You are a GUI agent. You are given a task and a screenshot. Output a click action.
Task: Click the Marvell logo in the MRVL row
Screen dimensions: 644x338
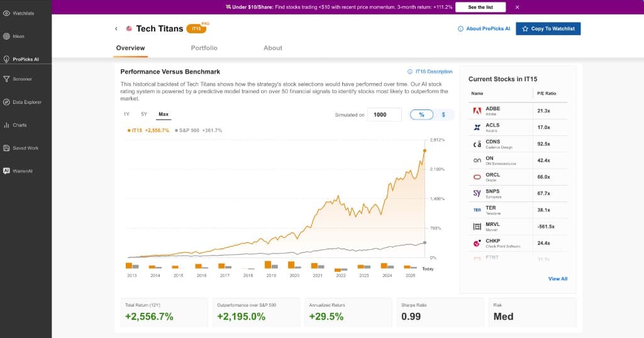point(477,227)
